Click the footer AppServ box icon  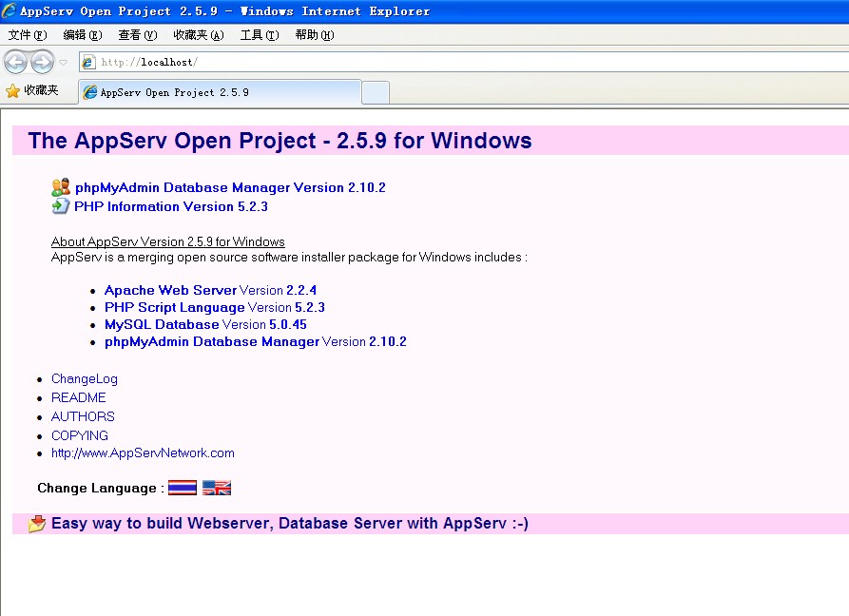coord(37,524)
